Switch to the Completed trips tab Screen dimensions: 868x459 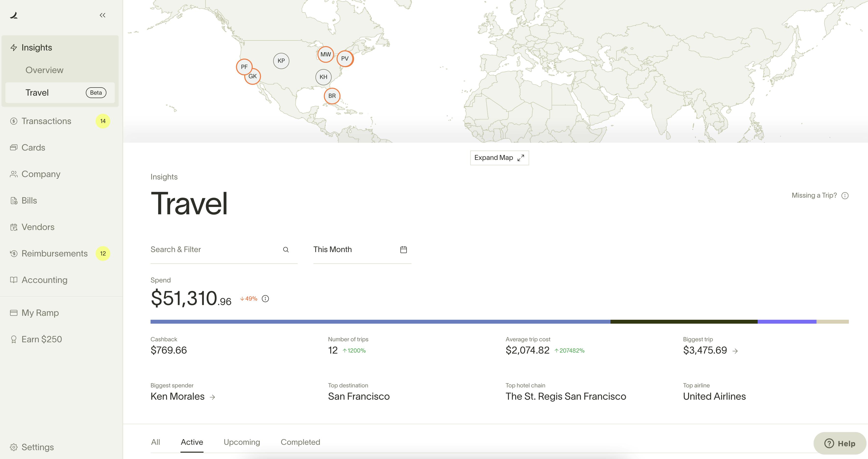pos(300,442)
